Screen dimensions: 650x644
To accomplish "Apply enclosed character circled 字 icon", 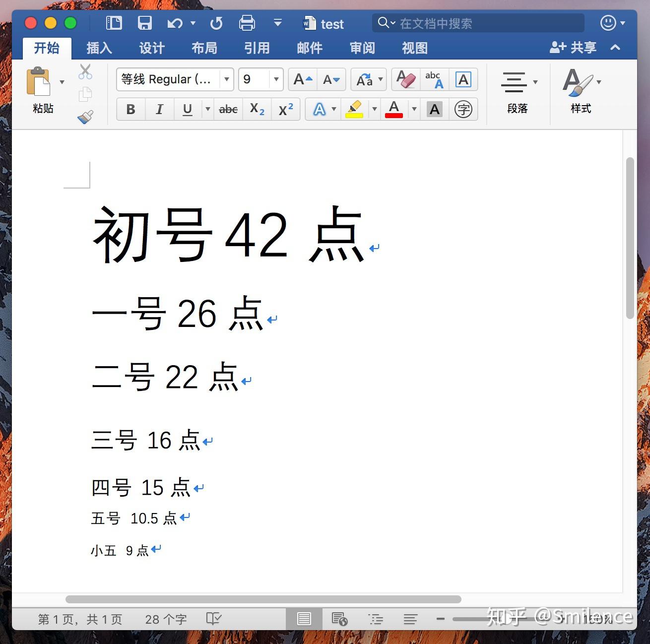I will tap(463, 109).
